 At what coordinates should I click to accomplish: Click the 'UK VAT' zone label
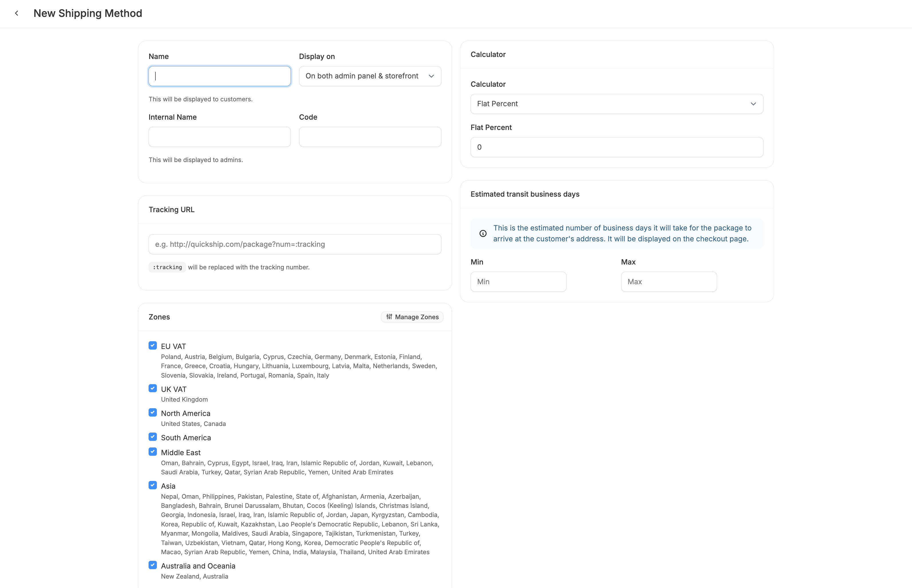click(174, 389)
